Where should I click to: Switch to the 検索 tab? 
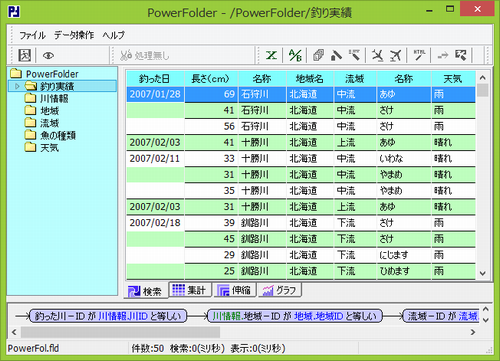tap(146, 291)
